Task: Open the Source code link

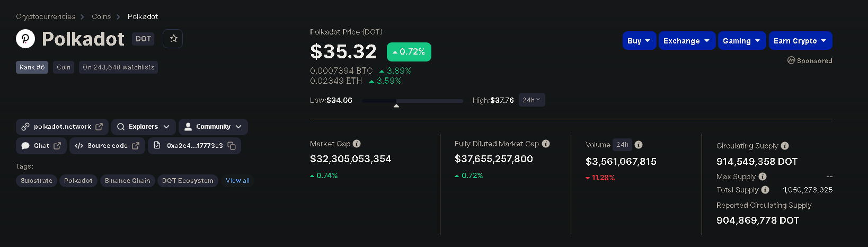Action: 107,146
